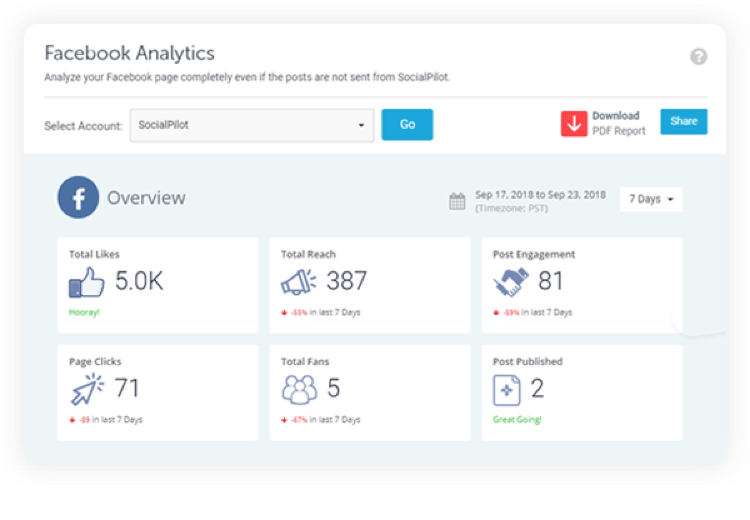
Task: Click the megaphone Total Reach icon
Action: coord(298,281)
